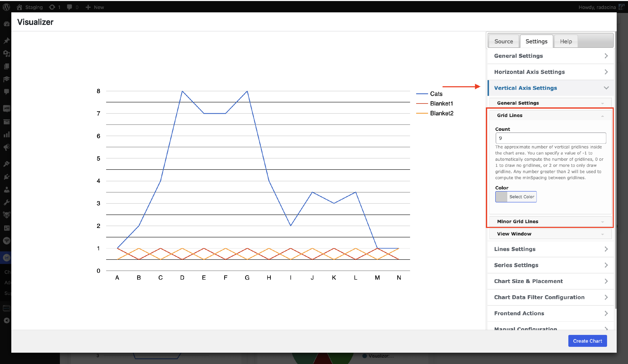Image resolution: width=628 pixels, height=364 pixels.
Task: Click the Create Chart button
Action: (x=587, y=341)
